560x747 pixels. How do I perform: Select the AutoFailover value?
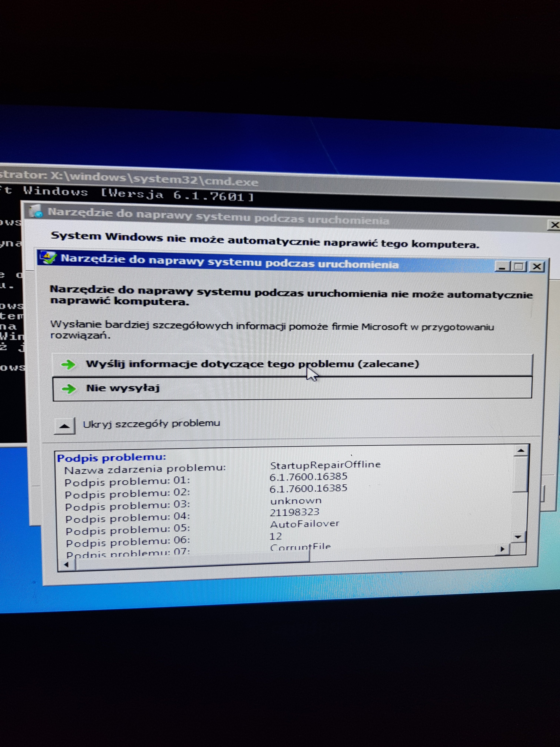pyautogui.click(x=304, y=524)
